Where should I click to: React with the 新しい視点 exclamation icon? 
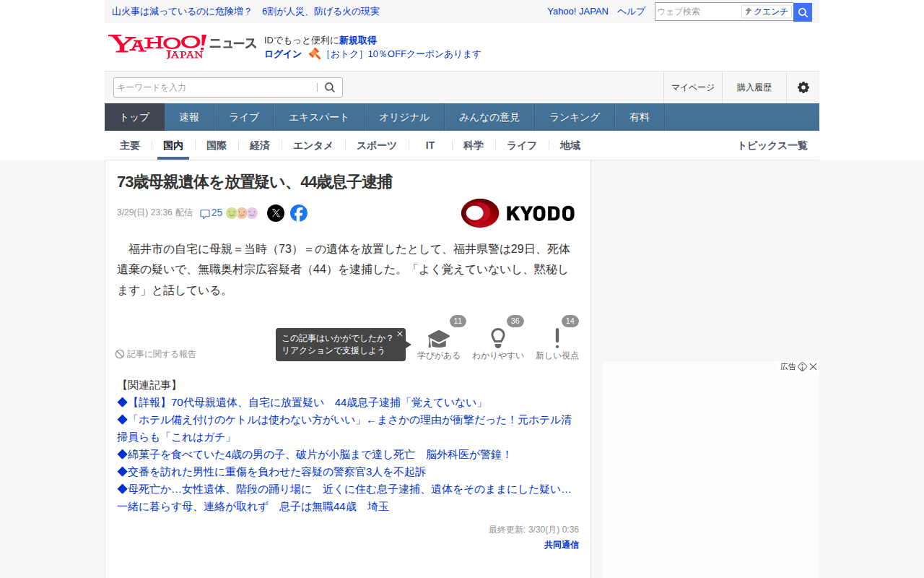click(x=557, y=339)
